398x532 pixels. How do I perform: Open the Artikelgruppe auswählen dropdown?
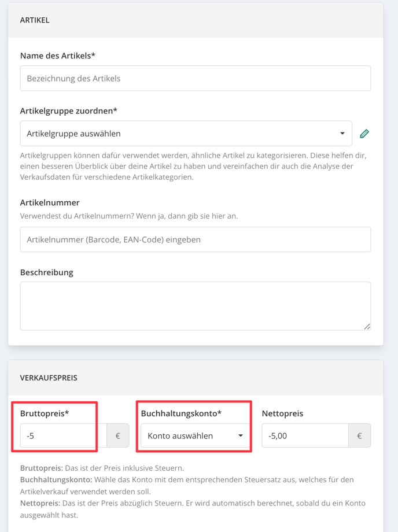186,134
